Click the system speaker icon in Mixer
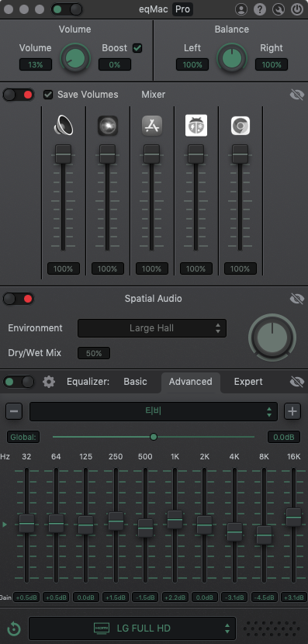Screen dimensions: 308x644 pos(64,125)
